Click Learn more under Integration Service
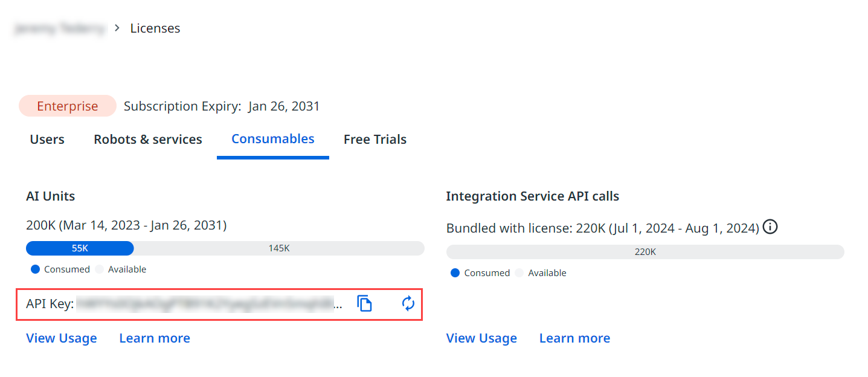 coord(574,338)
